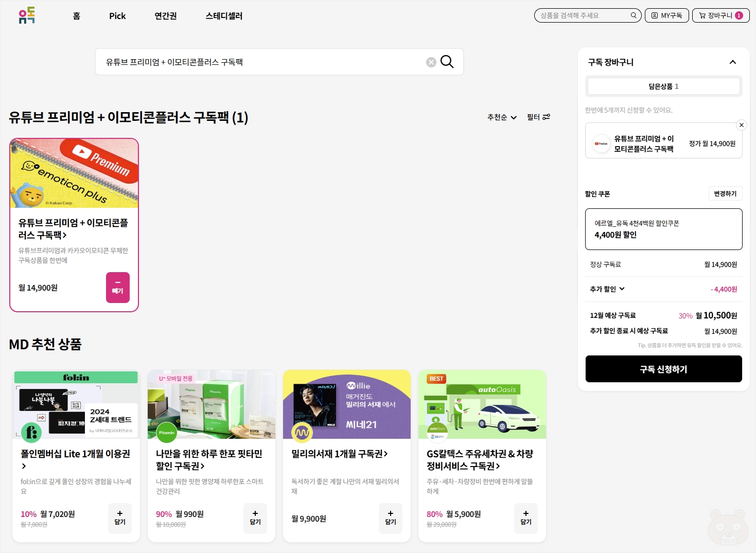The width and height of the screenshot is (756, 553).
Task: Run search with large magnifier icon
Action: 447,62
